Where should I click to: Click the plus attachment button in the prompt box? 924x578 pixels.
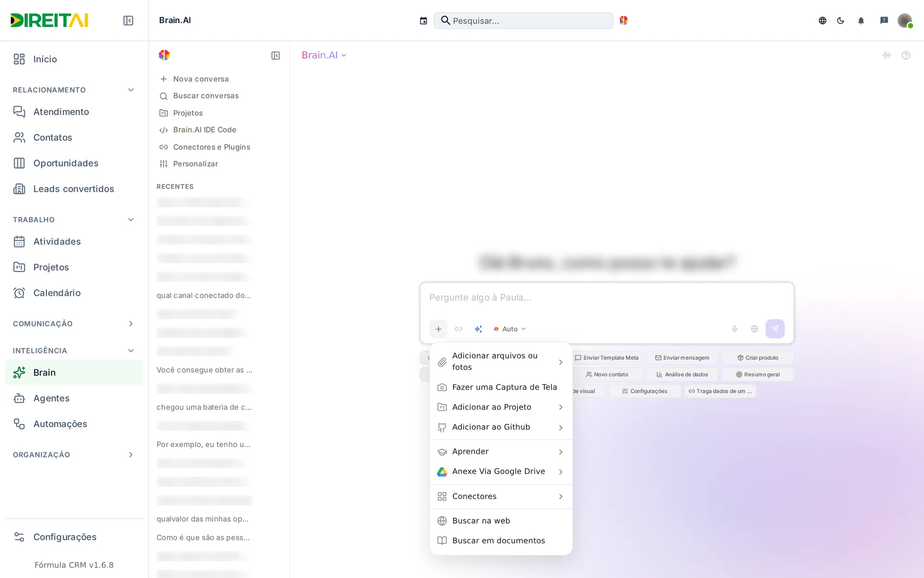pyautogui.click(x=438, y=329)
